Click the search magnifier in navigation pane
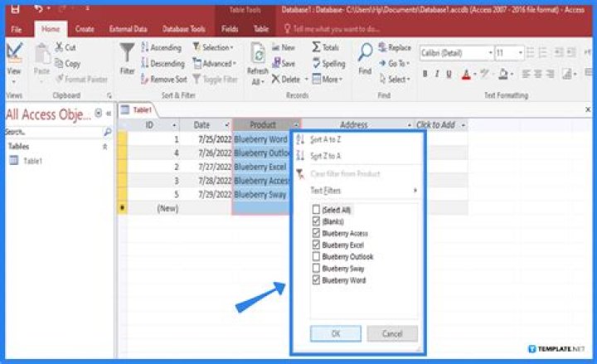The image size is (597, 364). pyautogui.click(x=108, y=132)
